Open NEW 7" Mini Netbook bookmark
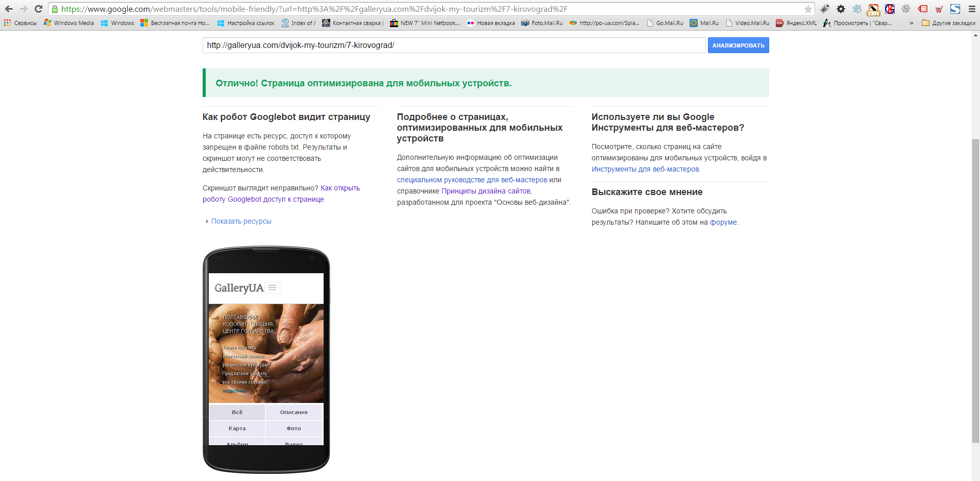The height and width of the screenshot is (481, 980). click(x=425, y=23)
